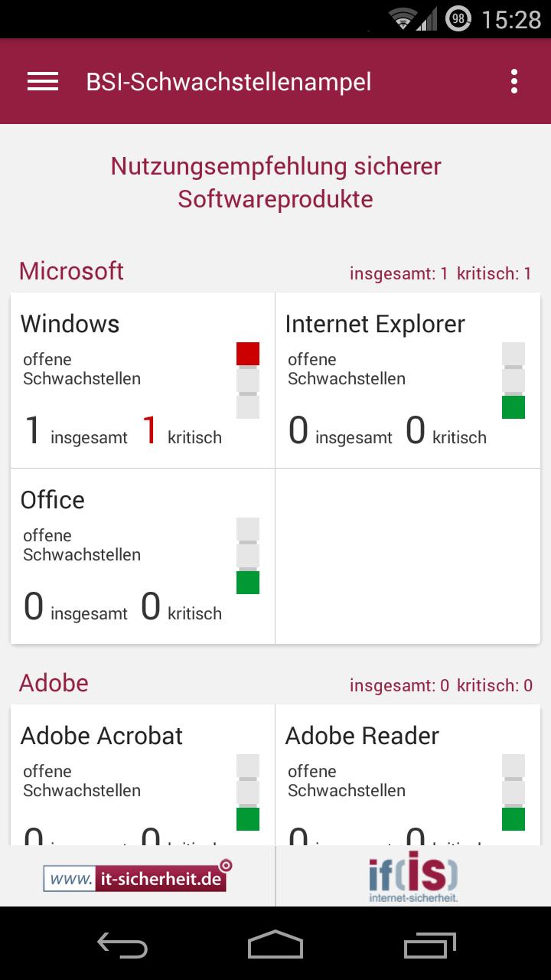Screen dimensions: 551x980
Task: Open the overflow menu with three dots
Action: click(x=515, y=81)
